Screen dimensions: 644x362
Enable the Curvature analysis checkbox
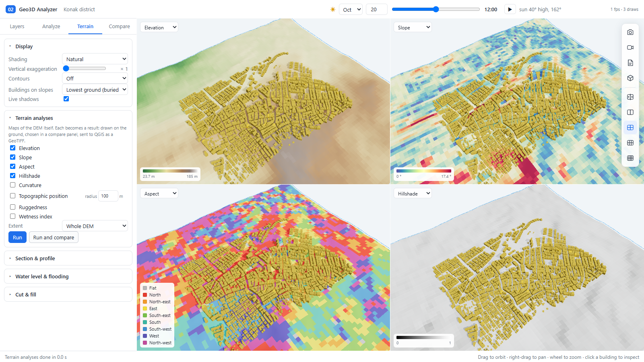[x=13, y=185]
